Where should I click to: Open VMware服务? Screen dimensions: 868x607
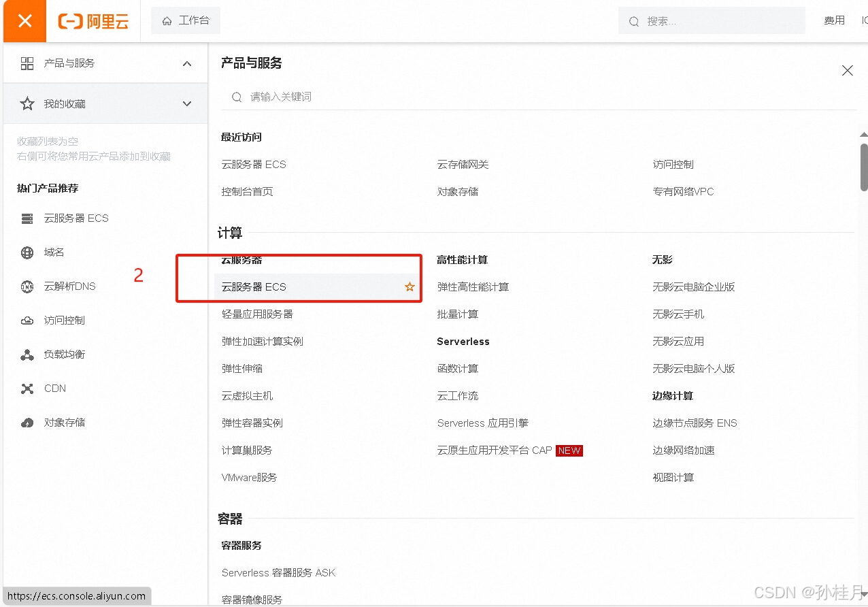[250, 478]
